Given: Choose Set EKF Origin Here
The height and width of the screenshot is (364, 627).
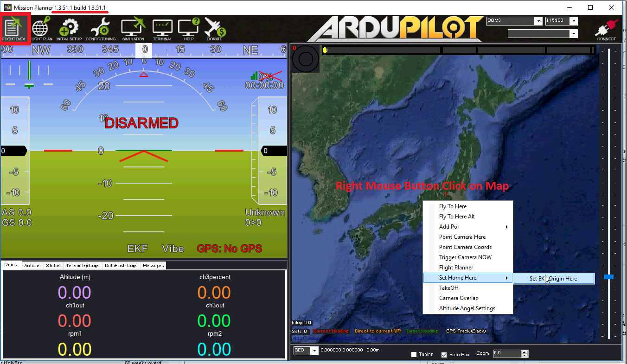Looking at the screenshot, I should (554, 278).
